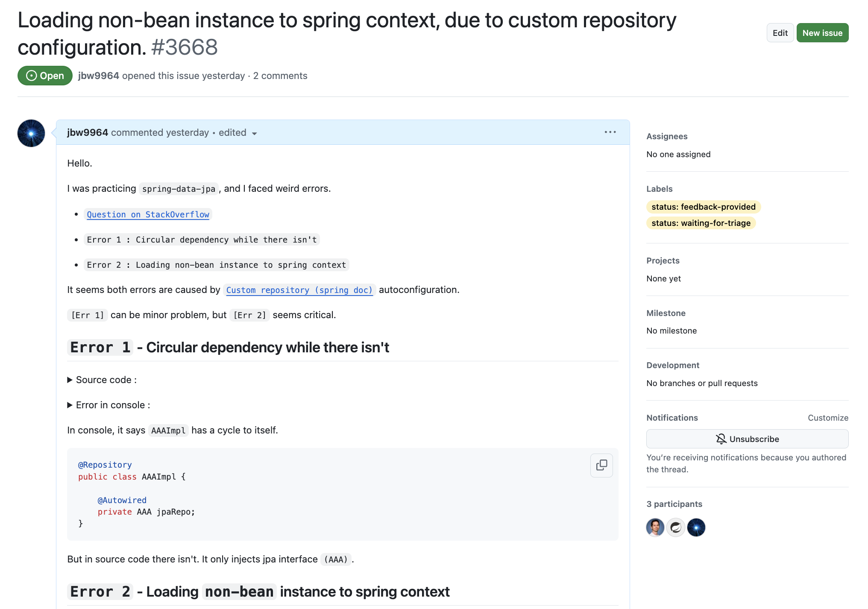This screenshot has width=868, height=609.
Task: Click Customize next to Notifications
Action: tap(827, 418)
